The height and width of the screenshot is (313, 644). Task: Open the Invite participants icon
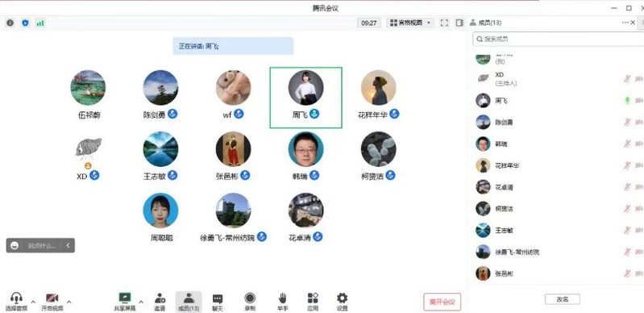[160, 302]
